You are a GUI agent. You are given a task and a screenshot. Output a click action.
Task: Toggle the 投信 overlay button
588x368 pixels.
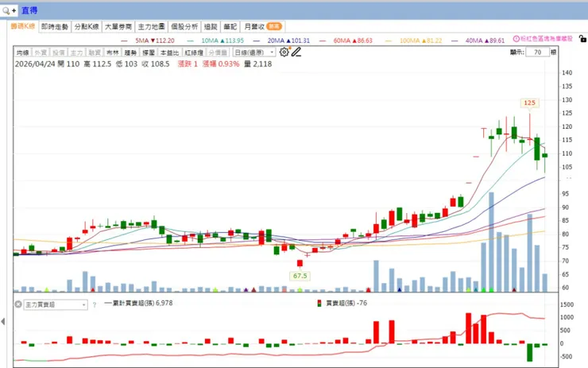(x=59, y=52)
